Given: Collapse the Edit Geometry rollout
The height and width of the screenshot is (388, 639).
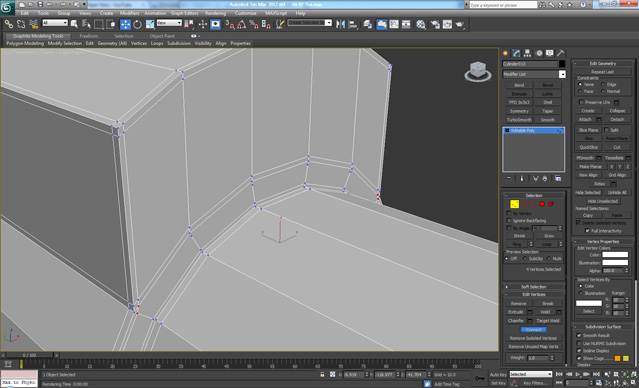Looking at the screenshot, I should (x=603, y=64).
